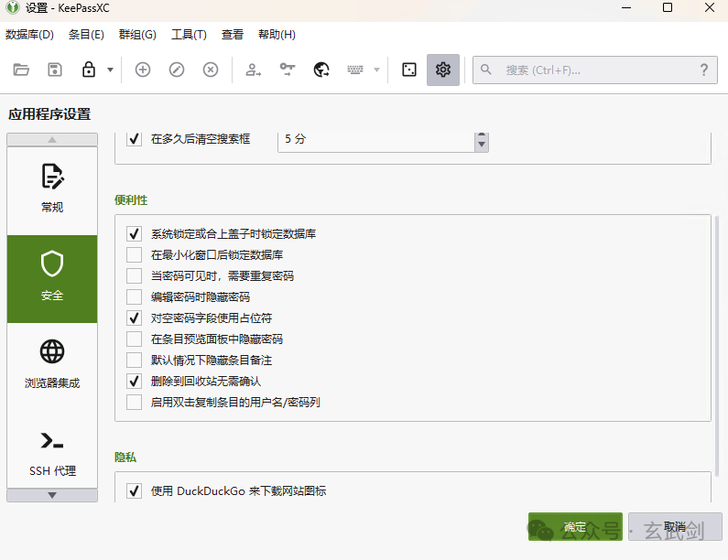The image size is (728, 560).
Task: Enable 在条目预览面板中隐藏密码 checkbox
Action: [x=135, y=339]
